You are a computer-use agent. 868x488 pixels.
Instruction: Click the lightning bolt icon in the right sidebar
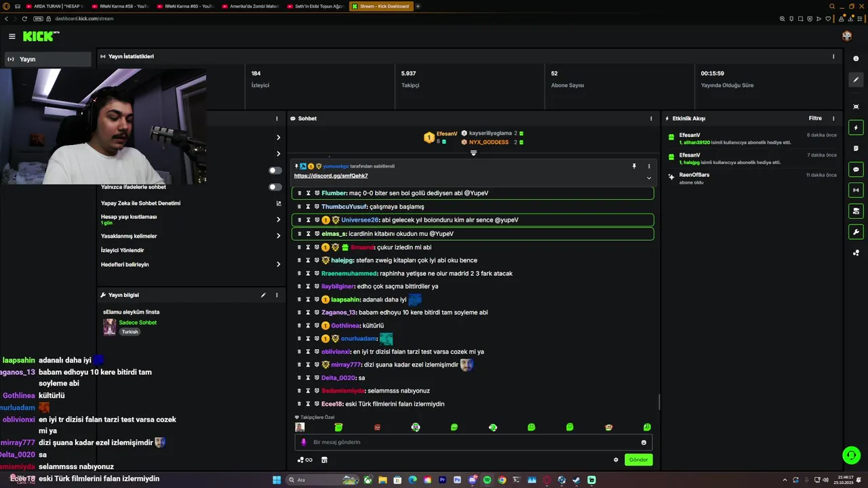point(856,127)
